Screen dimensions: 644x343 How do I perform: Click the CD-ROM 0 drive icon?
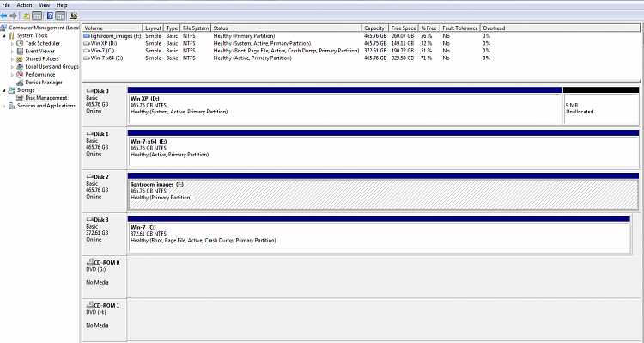[90, 262]
